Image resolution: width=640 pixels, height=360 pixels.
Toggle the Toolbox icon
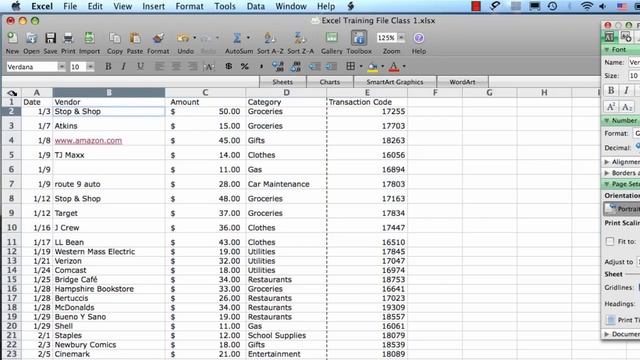coord(359,38)
